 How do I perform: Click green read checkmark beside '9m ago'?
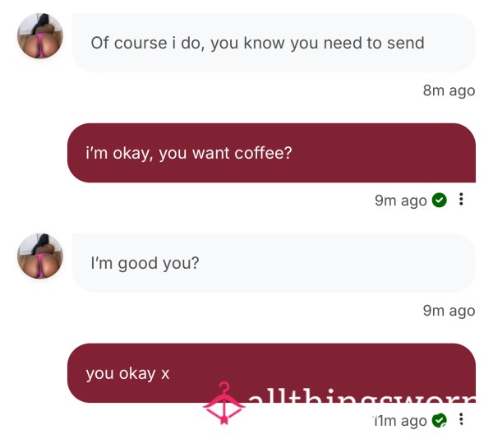[439, 200]
